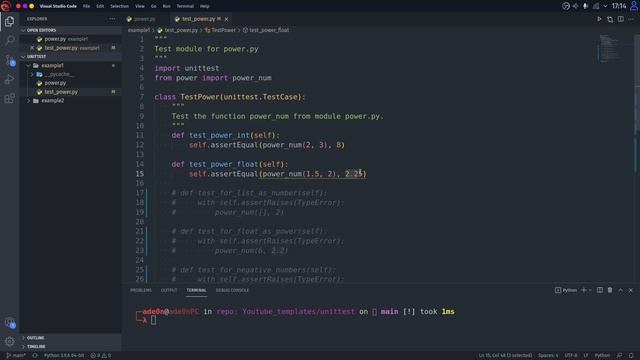This screenshot has height=360, width=640.
Task: Select Python interpreter 3.9.6 in status bar
Action: pos(64,356)
